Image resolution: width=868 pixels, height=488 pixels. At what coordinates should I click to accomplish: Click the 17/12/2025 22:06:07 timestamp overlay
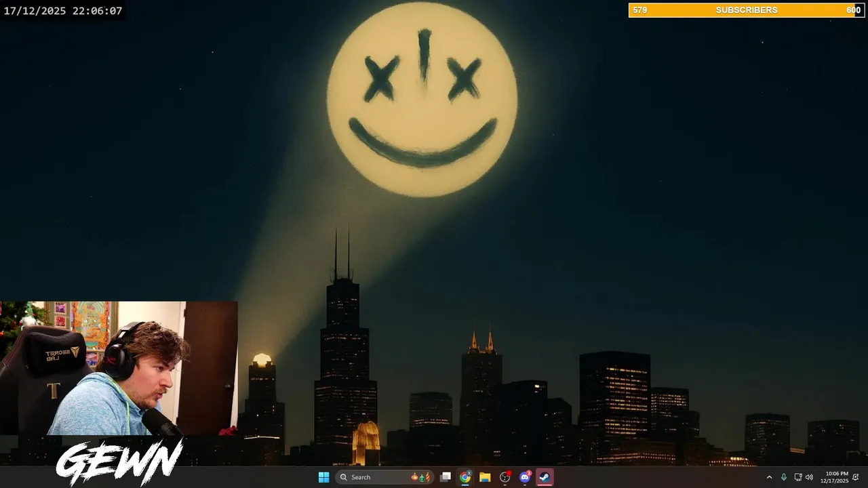coord(63,11)
